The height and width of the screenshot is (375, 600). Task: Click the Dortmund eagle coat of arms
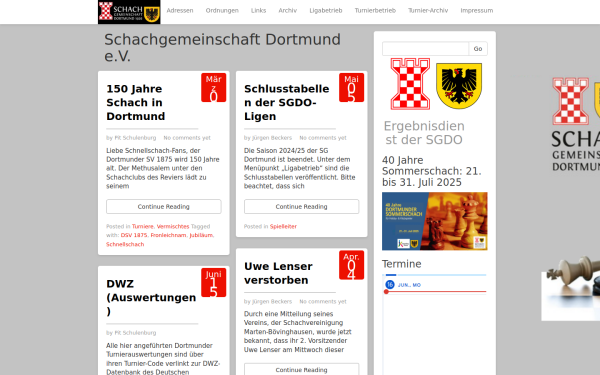(x=459, y=86)
